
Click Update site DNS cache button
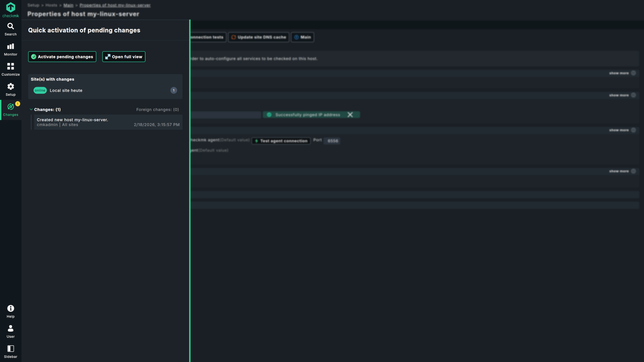tap(259, 37)
